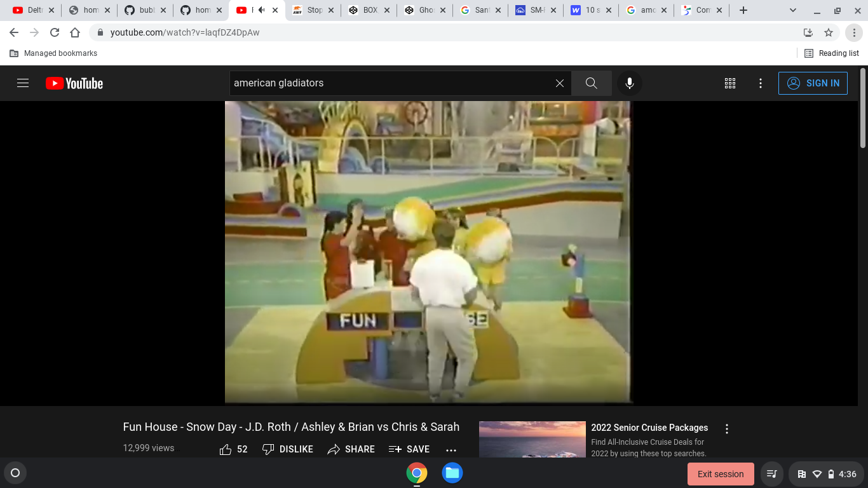Viewport: 868px width, 488px height.
Task: Open the ChromeOS launcher circle
Action: coord(15,473)
